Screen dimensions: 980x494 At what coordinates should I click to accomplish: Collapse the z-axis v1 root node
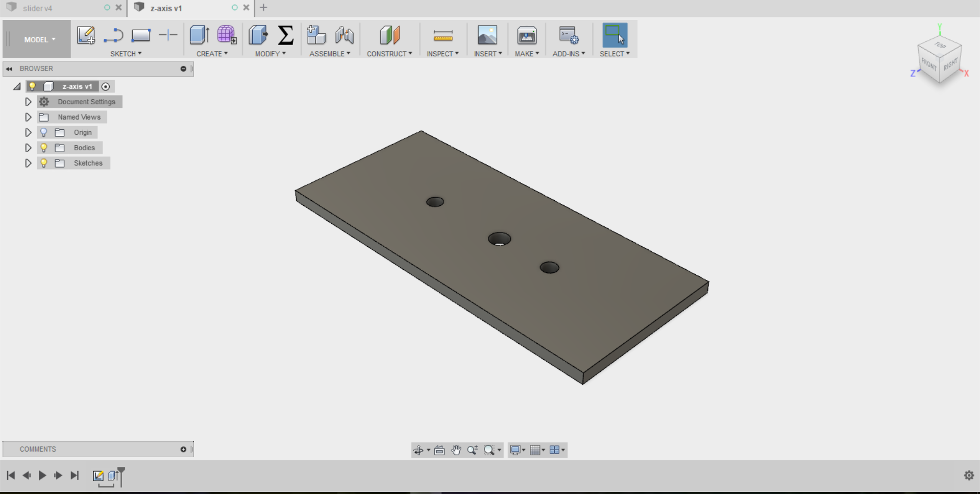pos(17,87)
